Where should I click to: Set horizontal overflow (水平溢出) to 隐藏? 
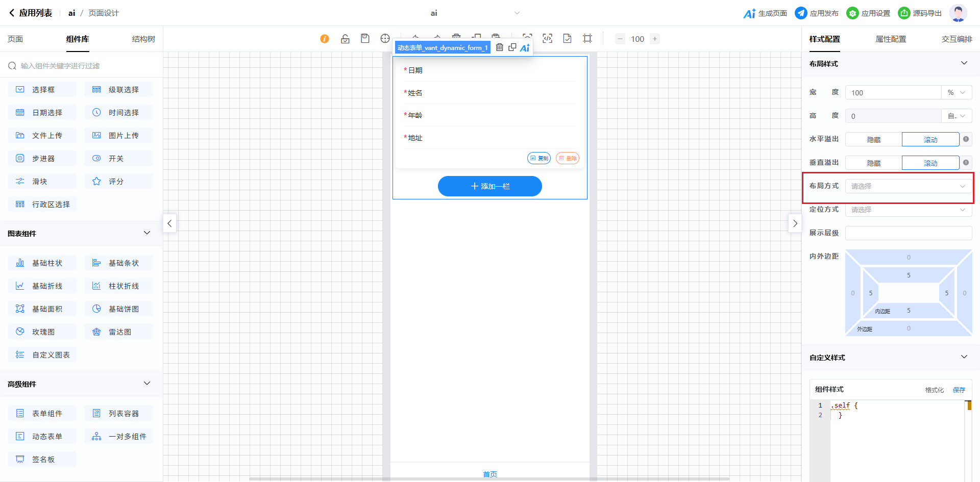(873, 140)
